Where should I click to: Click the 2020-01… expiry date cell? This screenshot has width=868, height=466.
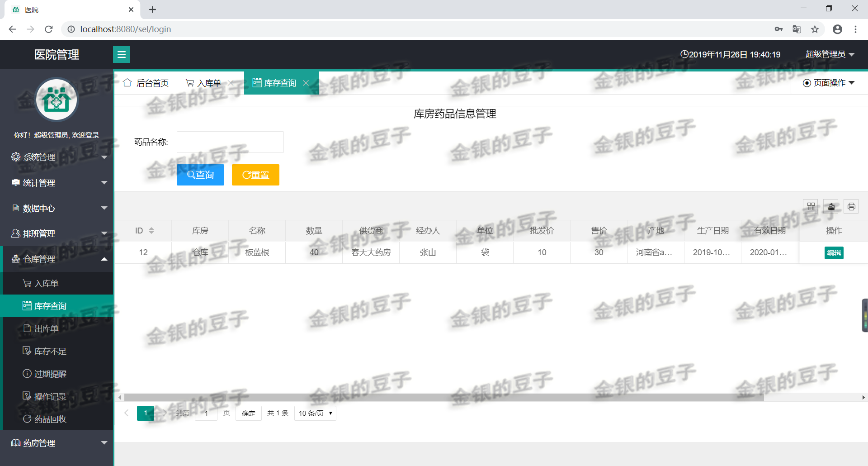click(x=770, y=252)
